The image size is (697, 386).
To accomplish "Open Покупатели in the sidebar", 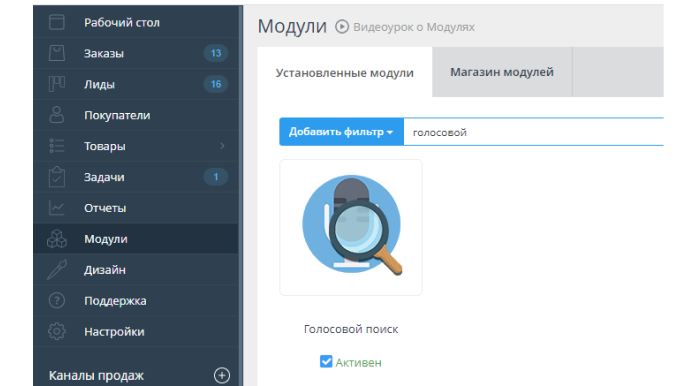I will point(136,115).
